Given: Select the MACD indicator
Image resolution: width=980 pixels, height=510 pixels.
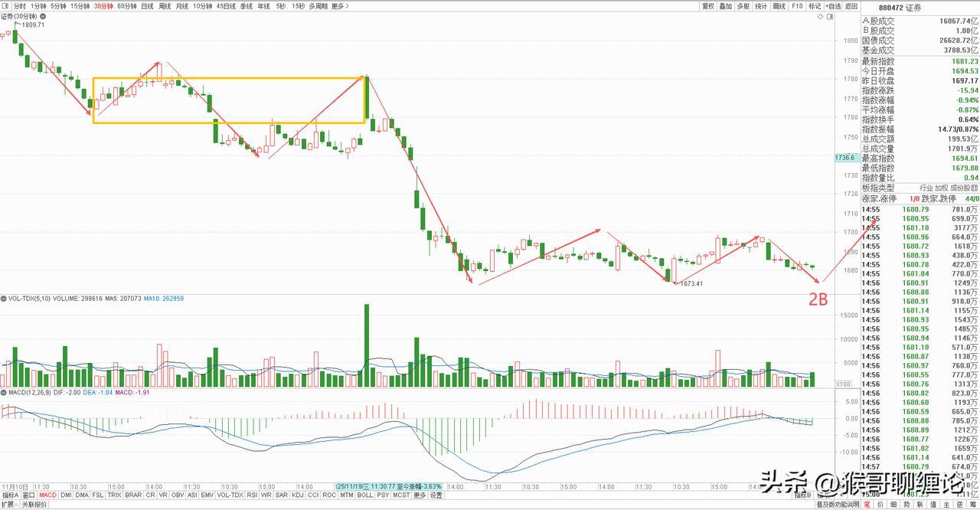Looking at the screenshot, I should click(48, 495).
